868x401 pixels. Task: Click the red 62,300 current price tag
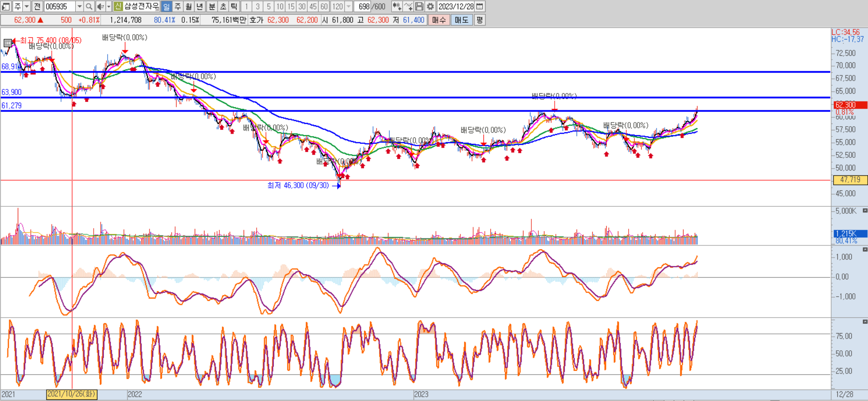click(x=850, y=105)
